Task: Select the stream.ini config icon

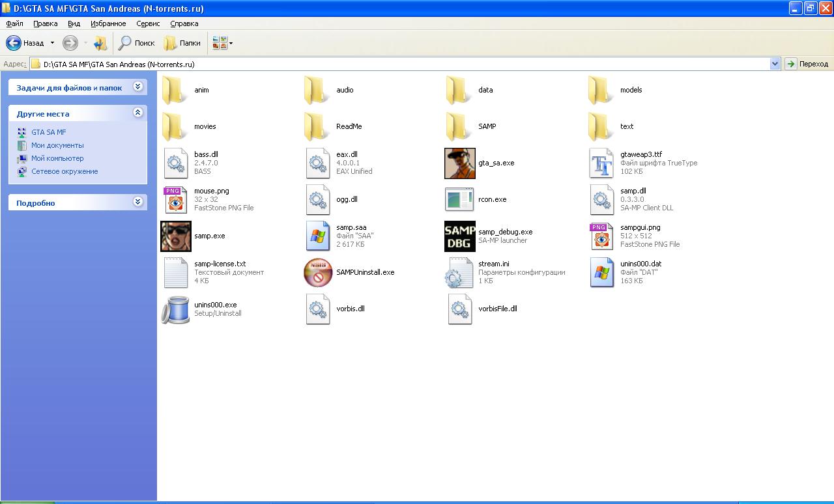Action: [459, 272]
